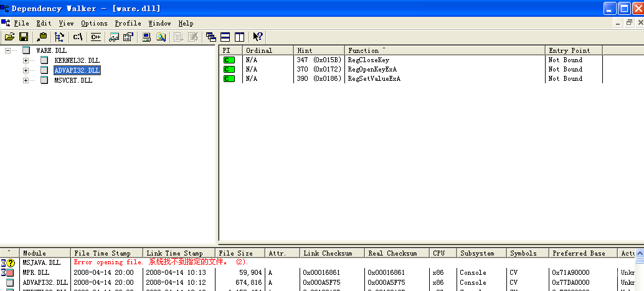Sort module list by File Time Stamp header
The image size is (644, 291).
107,253
